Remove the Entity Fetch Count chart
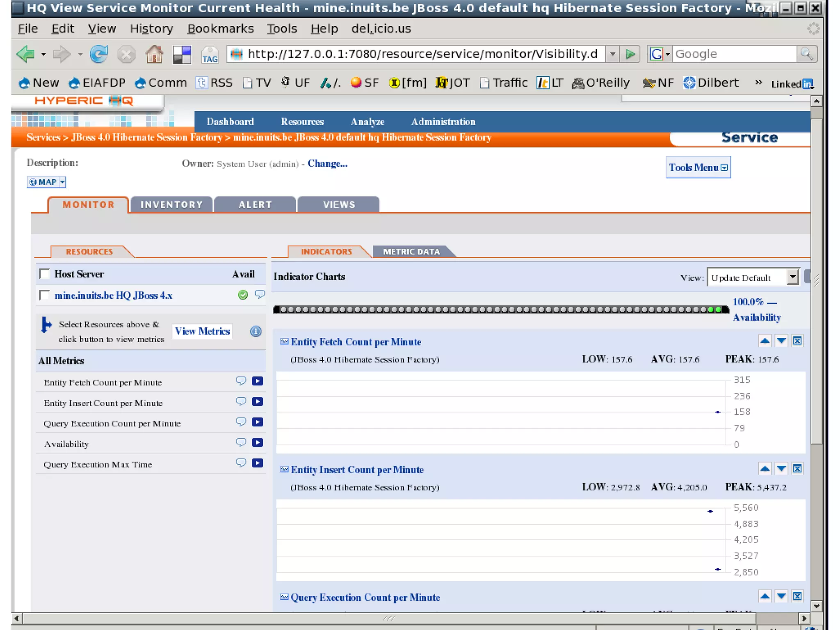 797,341
